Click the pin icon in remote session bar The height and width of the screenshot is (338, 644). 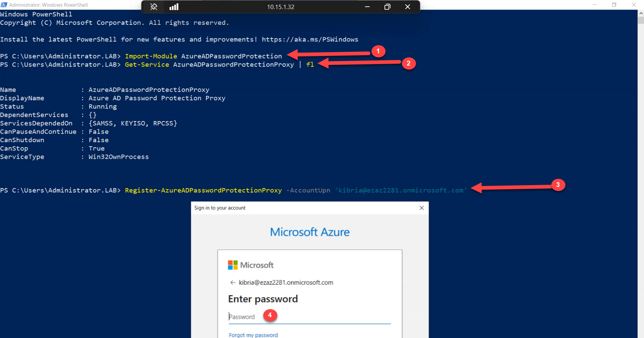(154, 7)
